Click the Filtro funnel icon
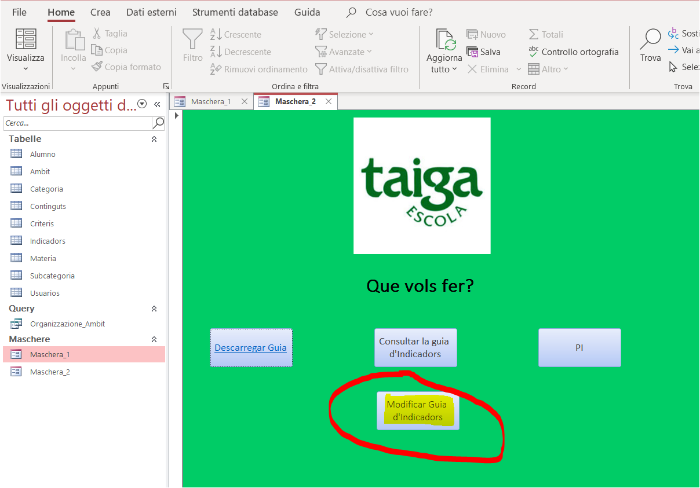The height and width of the screenshot is (488, 700). (x=192, y=39)
